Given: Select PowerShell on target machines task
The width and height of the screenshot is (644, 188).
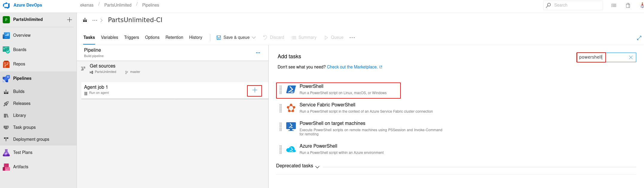Looking at the screenshot, I should [360, 129].
